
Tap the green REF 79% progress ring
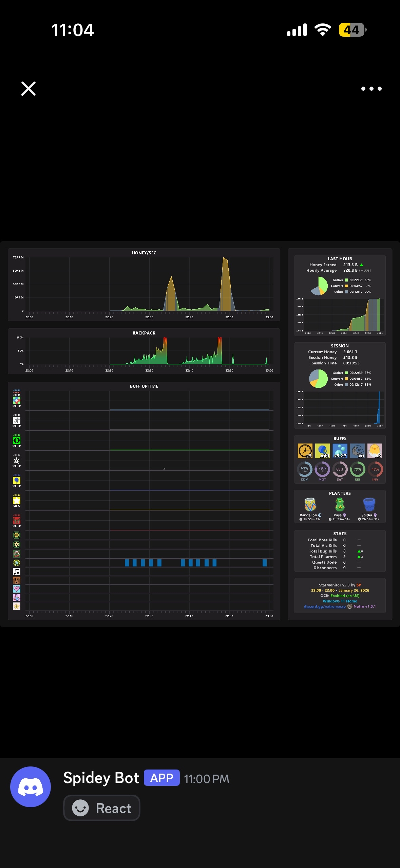(x=358, y=469)
